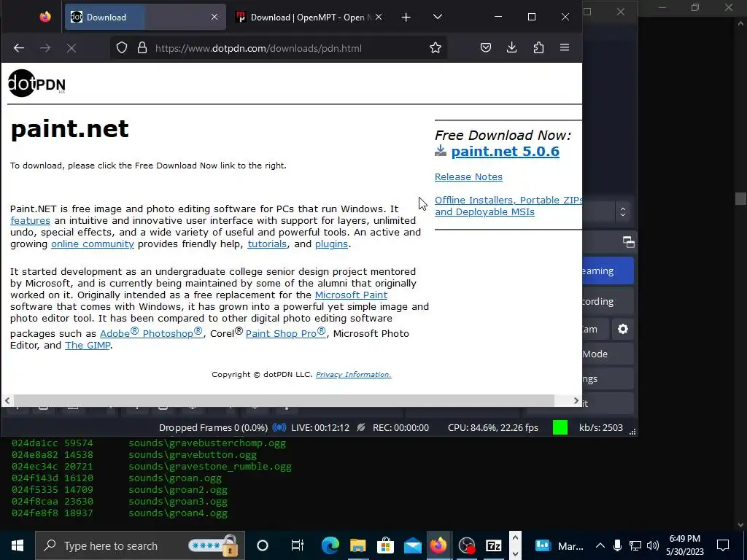List all tabs with the chevron dropdown
The height and width of the screenshot is (560, 747).
[x=438, y=17]
